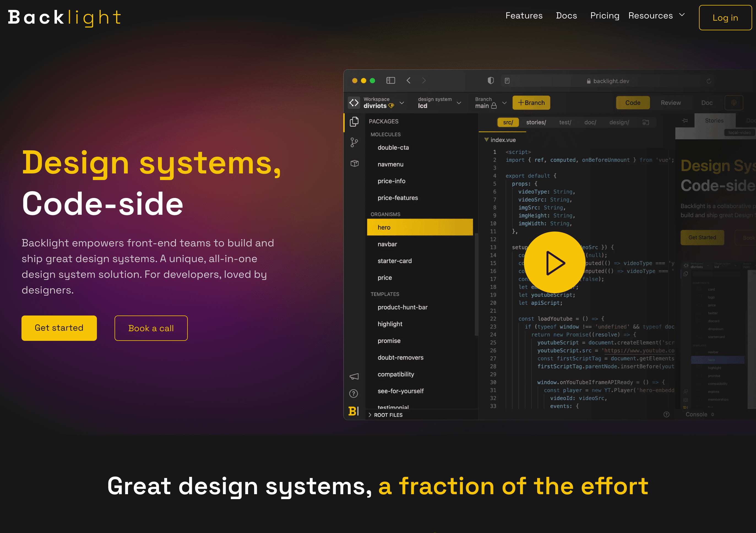This screenshot has height=533, width=756.
Task: Click the editor footer help icon
Action: (x=667, y=415)
